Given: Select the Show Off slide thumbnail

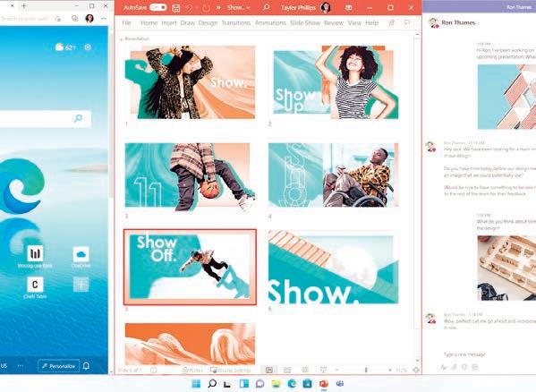Looking at the screenshot, I should click(190, 267).
